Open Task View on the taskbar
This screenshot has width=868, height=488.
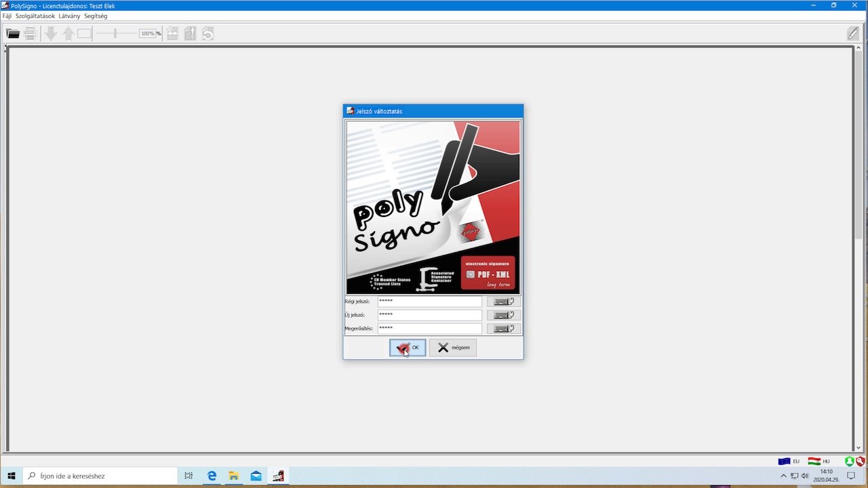tap(189, 476)
